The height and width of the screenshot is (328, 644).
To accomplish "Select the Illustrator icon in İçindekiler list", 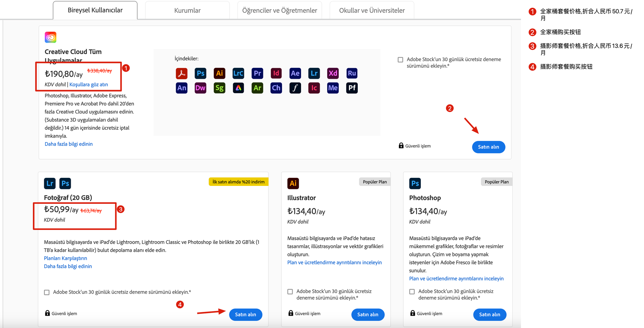I will coord(220,73).
